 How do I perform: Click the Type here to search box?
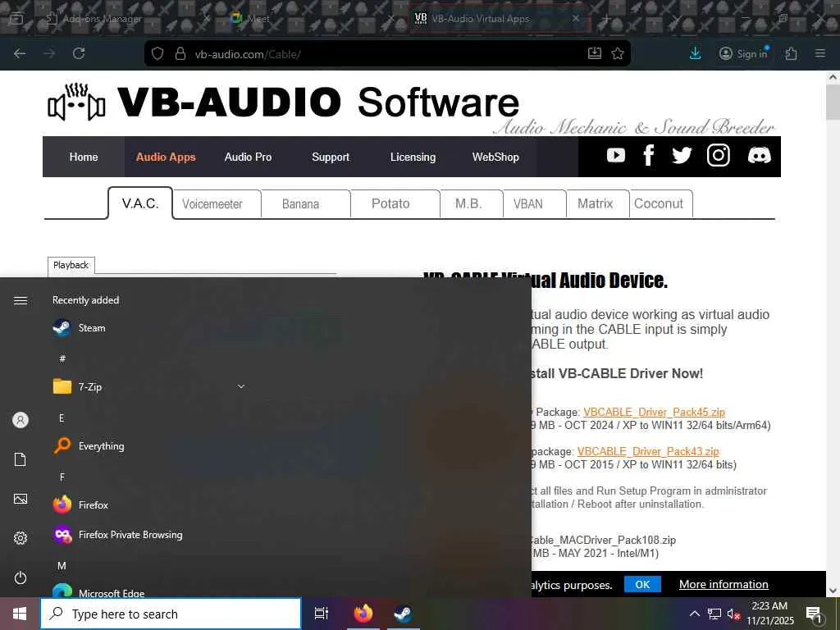[171, 614]
